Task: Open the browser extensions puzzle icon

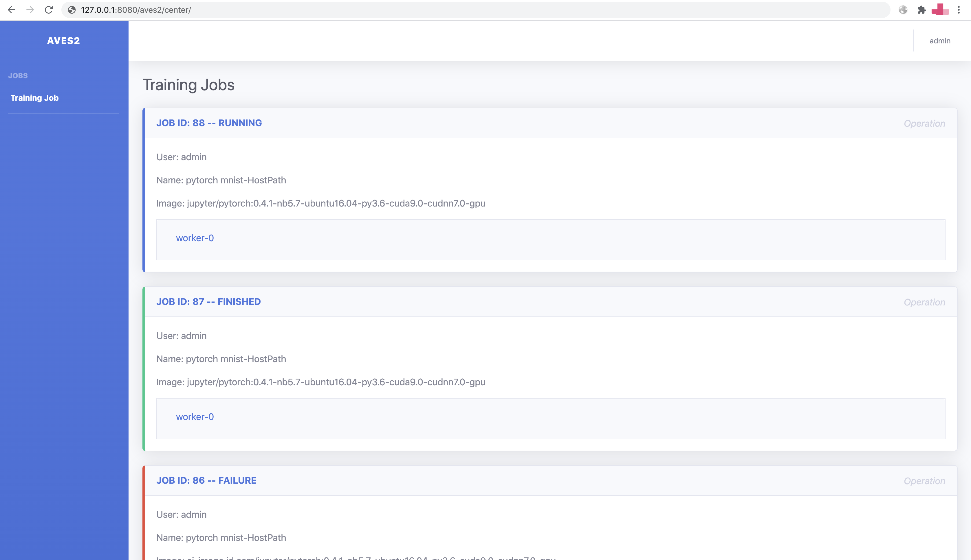Action: tap(921, 10)
